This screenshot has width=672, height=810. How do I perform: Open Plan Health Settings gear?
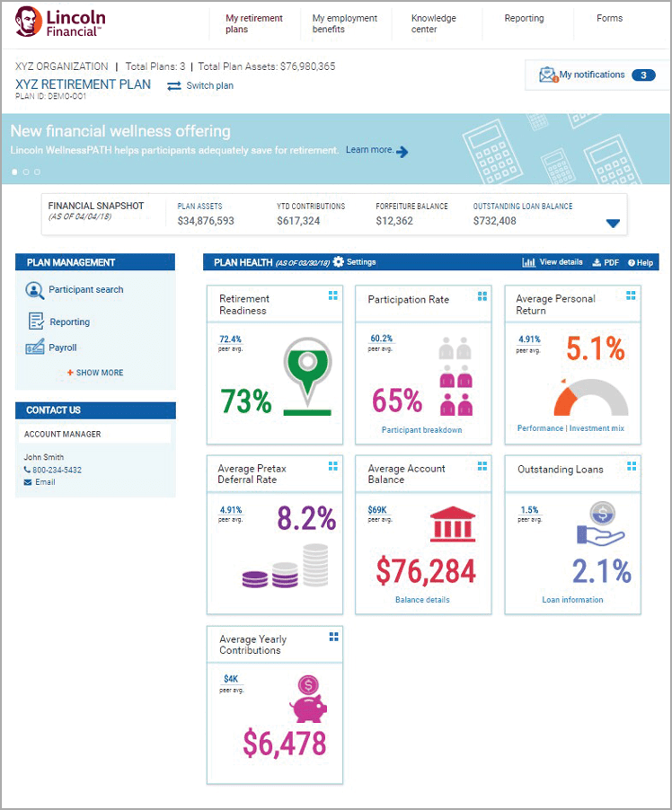[339, 262]
